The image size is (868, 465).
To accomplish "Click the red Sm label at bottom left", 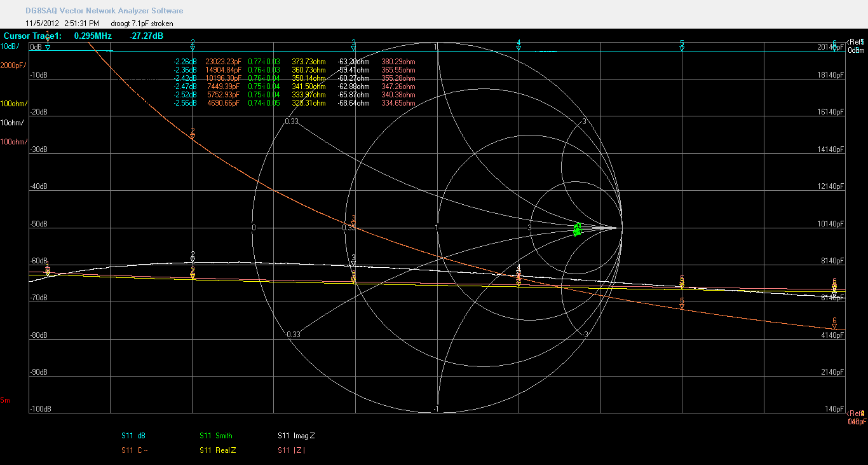I will 5,401.
